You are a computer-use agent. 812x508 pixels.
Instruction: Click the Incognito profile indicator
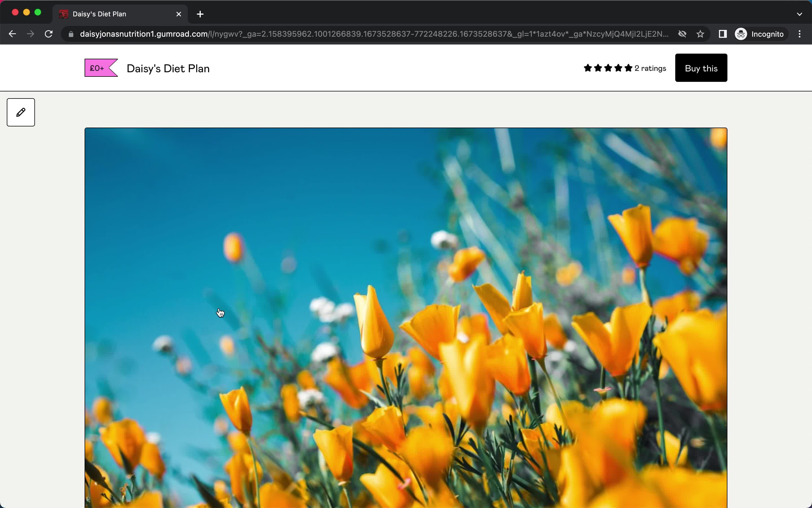(760, 34)
